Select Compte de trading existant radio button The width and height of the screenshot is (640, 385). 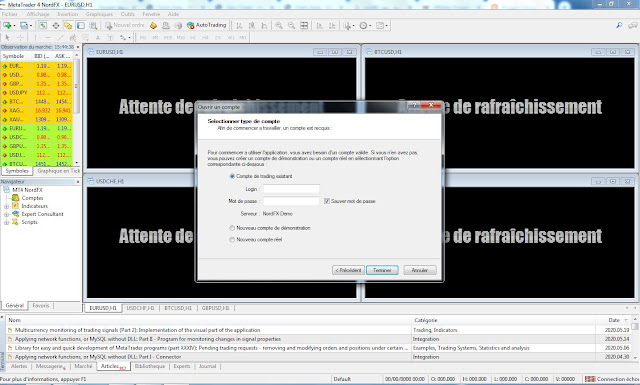click(232, 176)
